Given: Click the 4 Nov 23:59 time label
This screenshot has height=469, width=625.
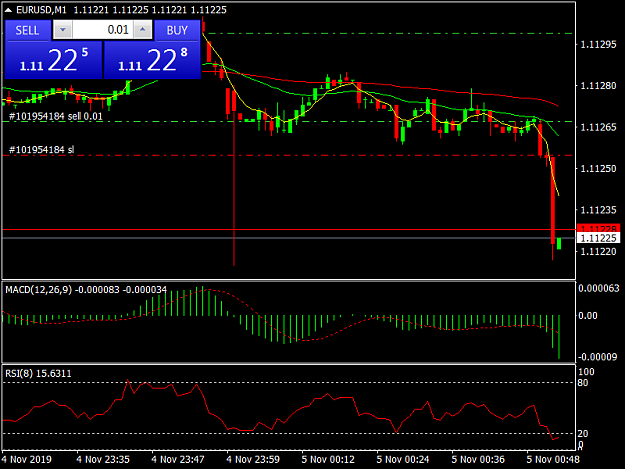Looking at the screenshot, I should coord(253,459).
